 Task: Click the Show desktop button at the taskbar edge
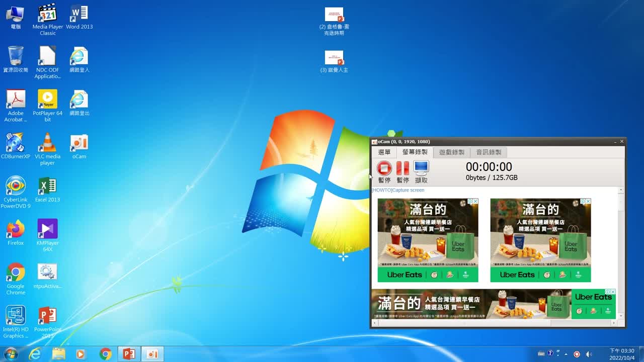pyautogui.click(x=641, y=354)
